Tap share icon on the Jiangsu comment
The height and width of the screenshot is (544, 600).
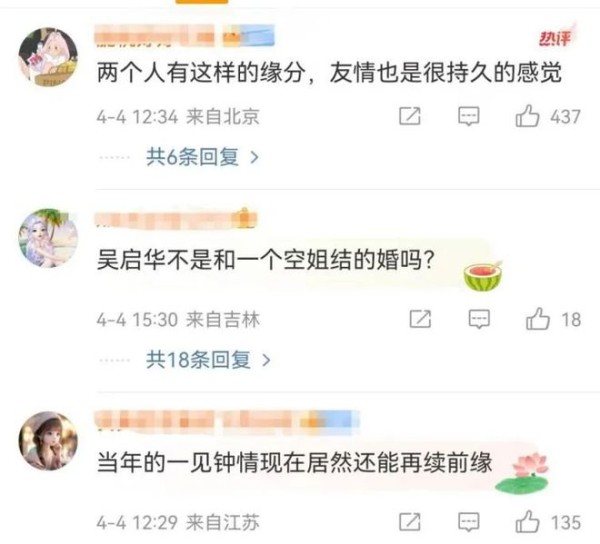[x=410, y=522]
